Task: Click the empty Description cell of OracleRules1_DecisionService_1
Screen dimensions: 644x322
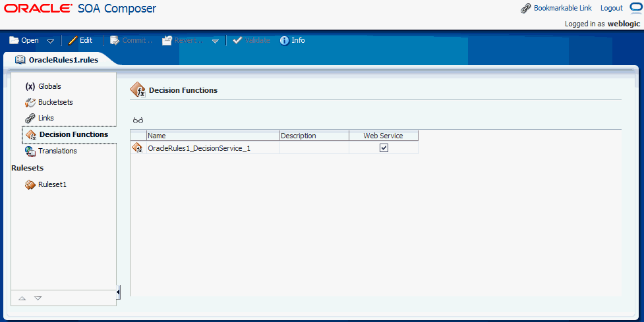Action: 314,148
